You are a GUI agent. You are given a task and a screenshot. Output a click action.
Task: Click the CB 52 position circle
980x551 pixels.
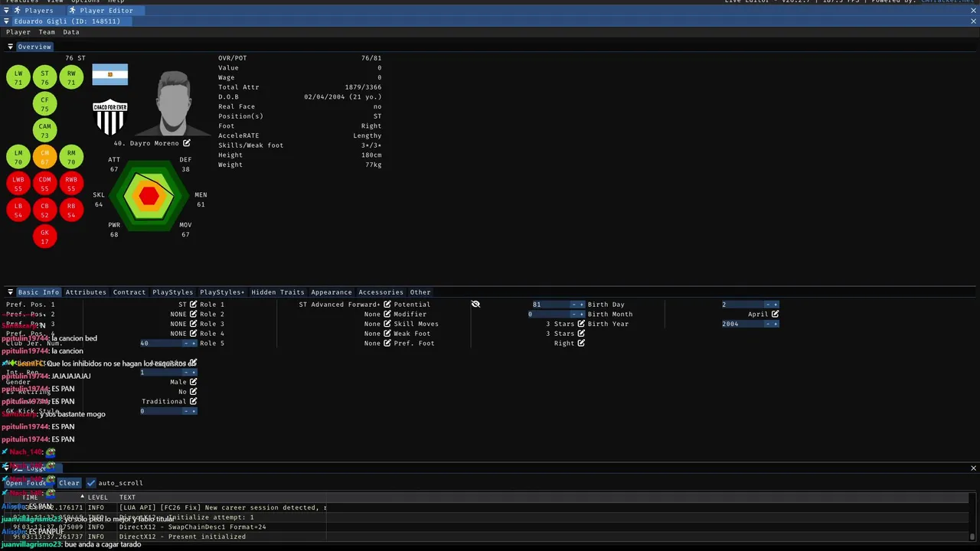[x=44, y=210]
